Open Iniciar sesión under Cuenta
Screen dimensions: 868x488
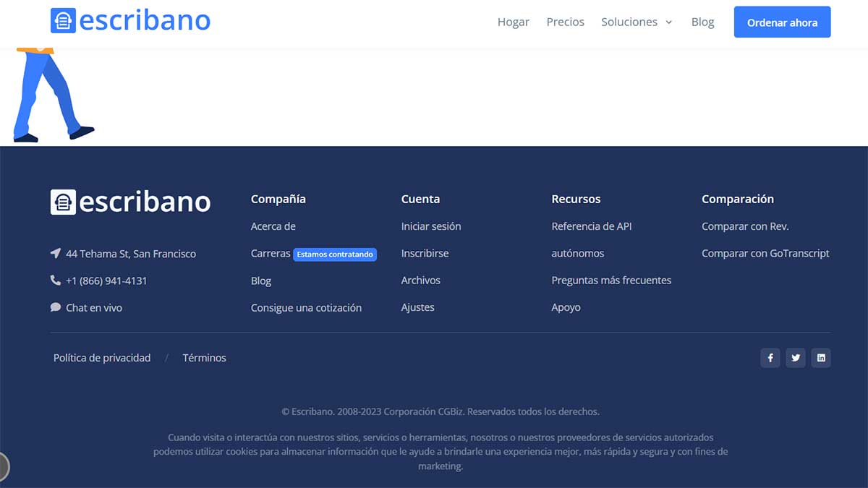coord(430,226)
